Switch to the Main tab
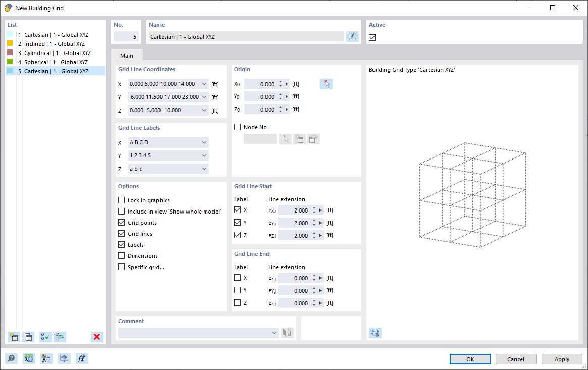The width and height of the screenshot is (588, 370). (126, 55)
